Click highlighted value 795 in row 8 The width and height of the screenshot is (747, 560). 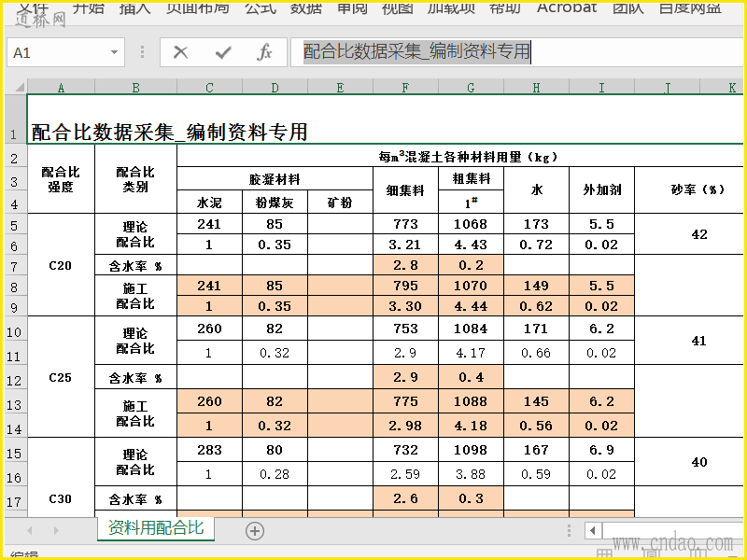[x=405, y=286]
